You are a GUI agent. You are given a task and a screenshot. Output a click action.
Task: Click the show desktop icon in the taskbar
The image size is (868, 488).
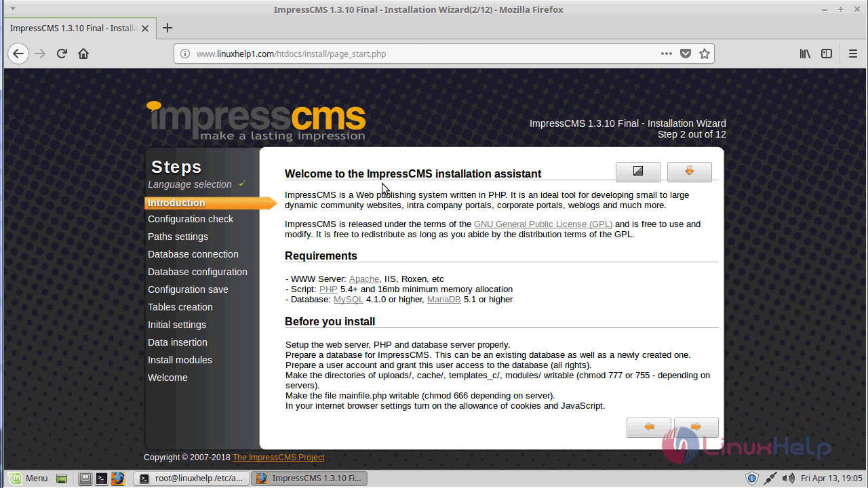[62, 479]
